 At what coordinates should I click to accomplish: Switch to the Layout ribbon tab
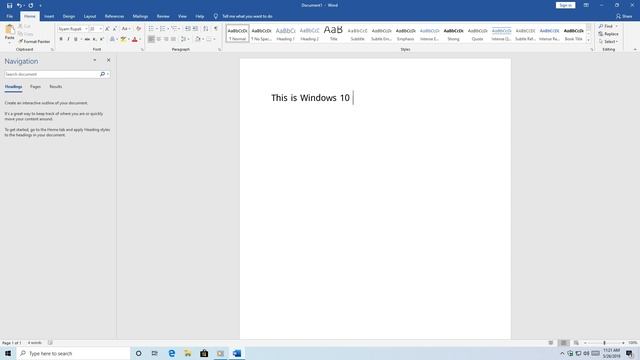pyautogui.click(x=90, y=16)
